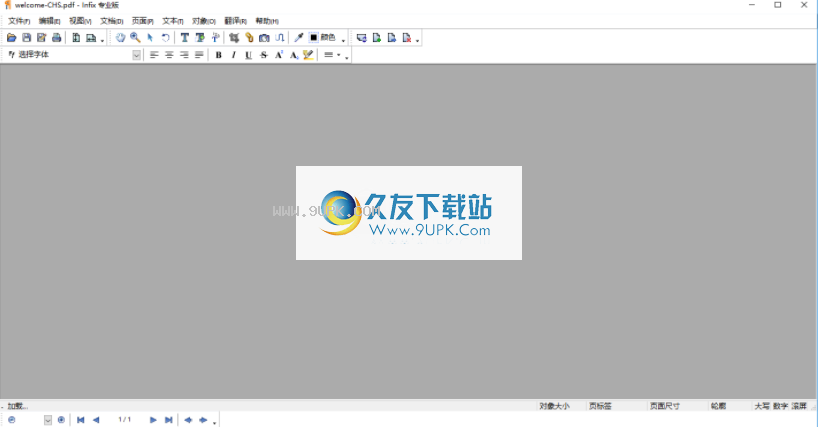Click the Save As pencil-disk icon

point(42,38)
